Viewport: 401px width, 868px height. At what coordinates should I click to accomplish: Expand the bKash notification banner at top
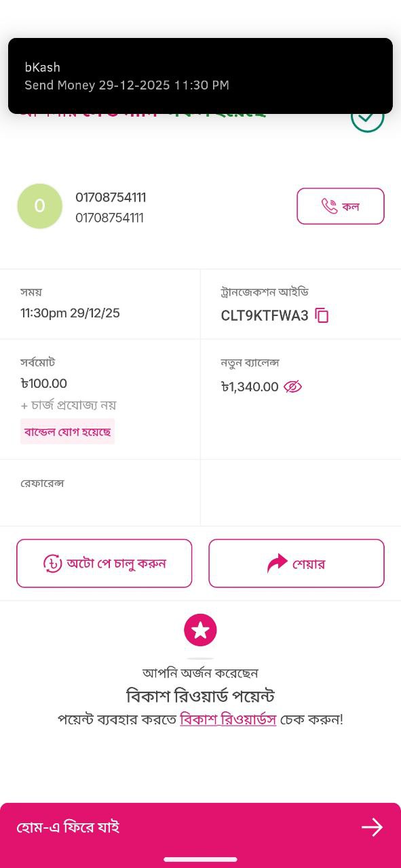(x=200, y=76)
